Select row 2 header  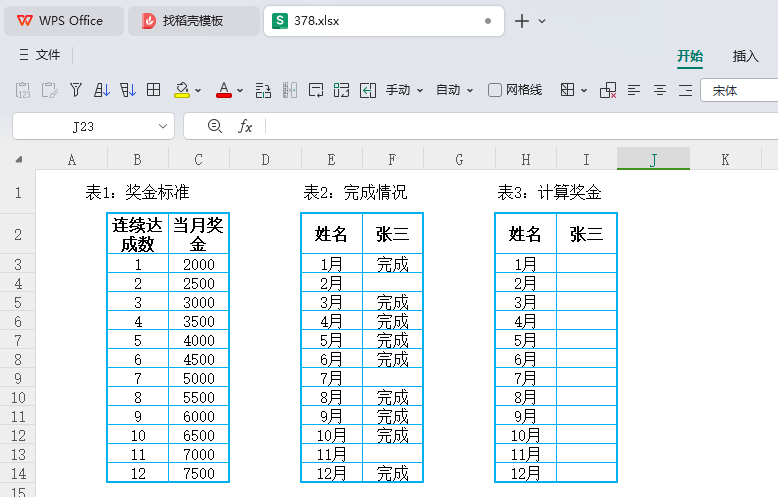pos(18,234)
